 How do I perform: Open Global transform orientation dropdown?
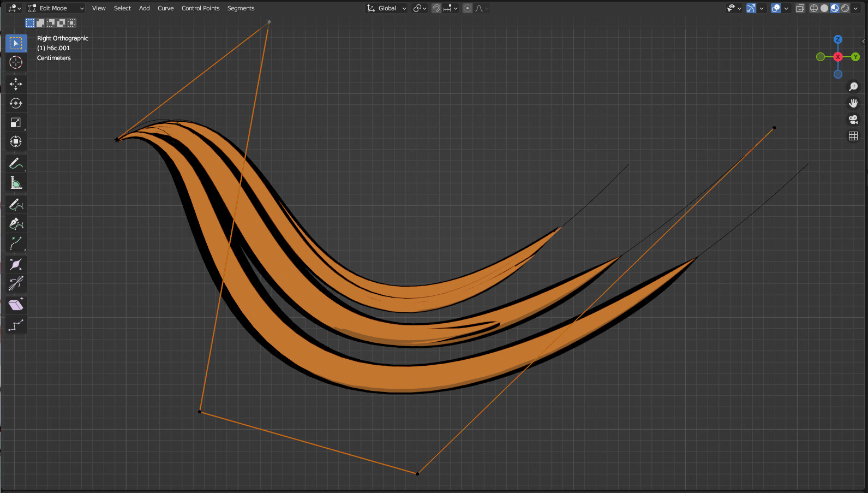(386, 8)
